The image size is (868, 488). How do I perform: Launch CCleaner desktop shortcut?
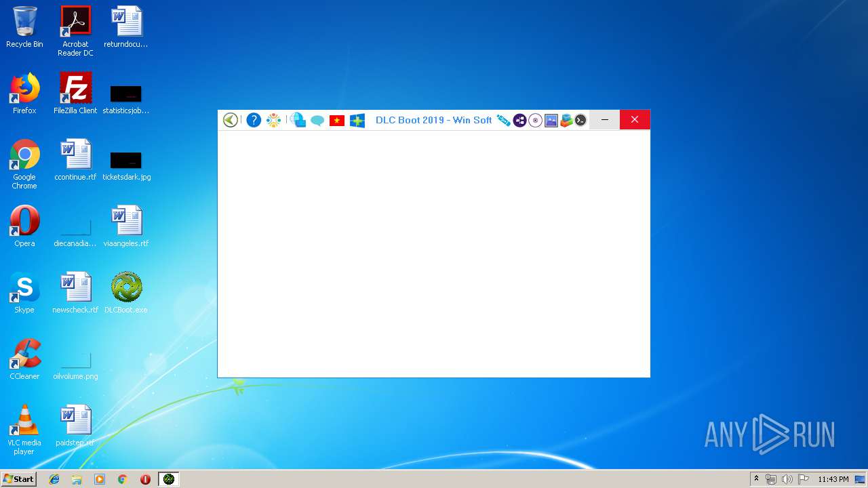(24, 359)
